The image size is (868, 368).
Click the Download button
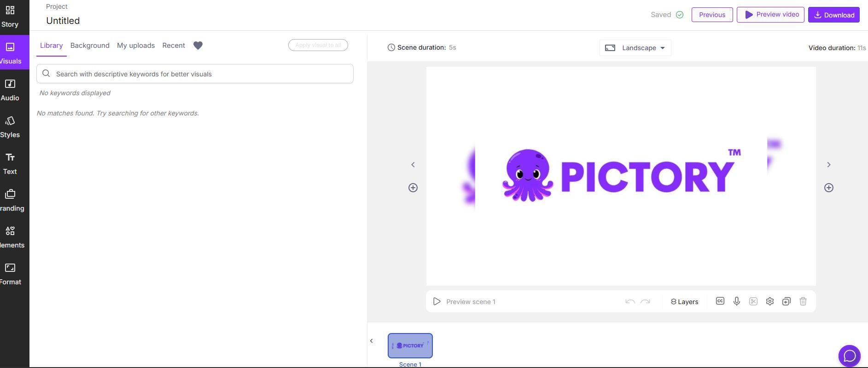pyautogui.click(x=834, y=15)
